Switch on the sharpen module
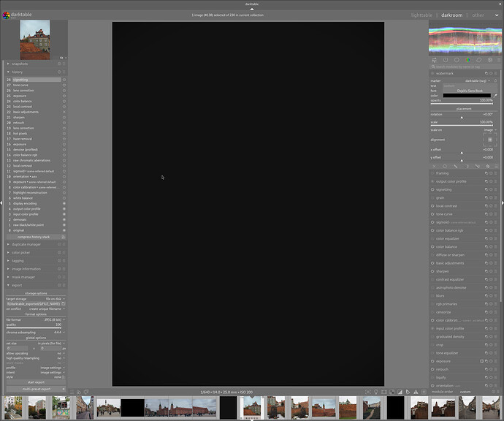 (433, 271)
